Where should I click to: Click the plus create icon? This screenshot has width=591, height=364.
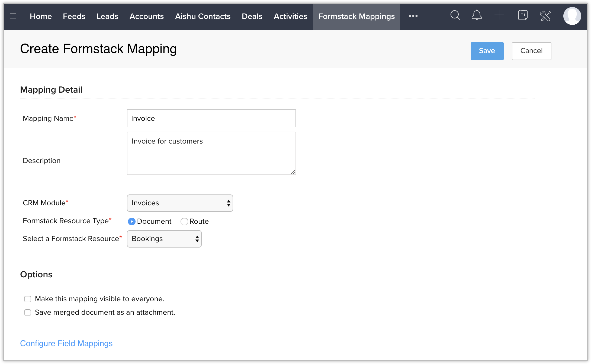pos(499,15)
